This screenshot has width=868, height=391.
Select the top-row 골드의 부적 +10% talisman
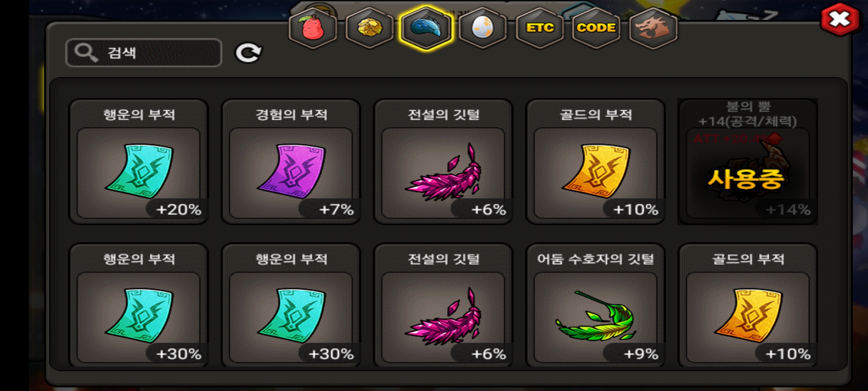tap(595, 161)
